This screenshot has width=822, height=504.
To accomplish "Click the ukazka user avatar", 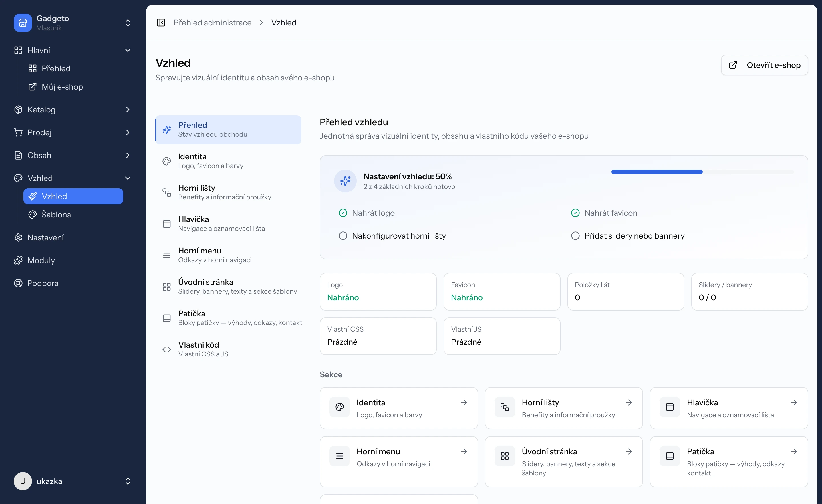I will coord(23,481).
